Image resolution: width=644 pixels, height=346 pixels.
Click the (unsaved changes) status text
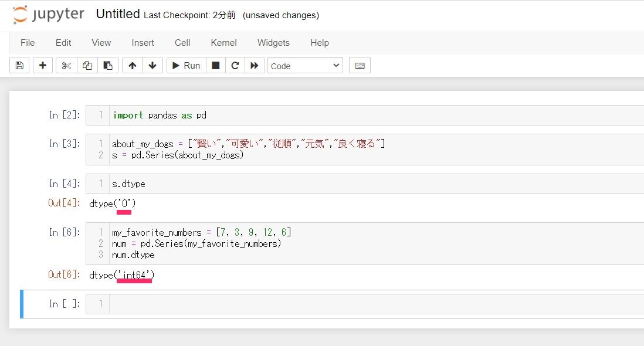pyautogui.click(x=281, y=15)
